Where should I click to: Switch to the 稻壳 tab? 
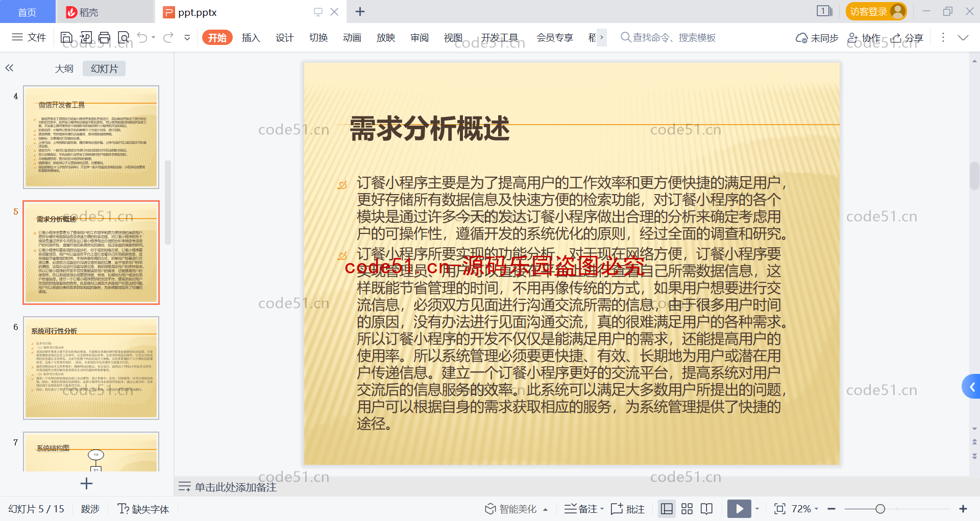(x=105, y=12)
